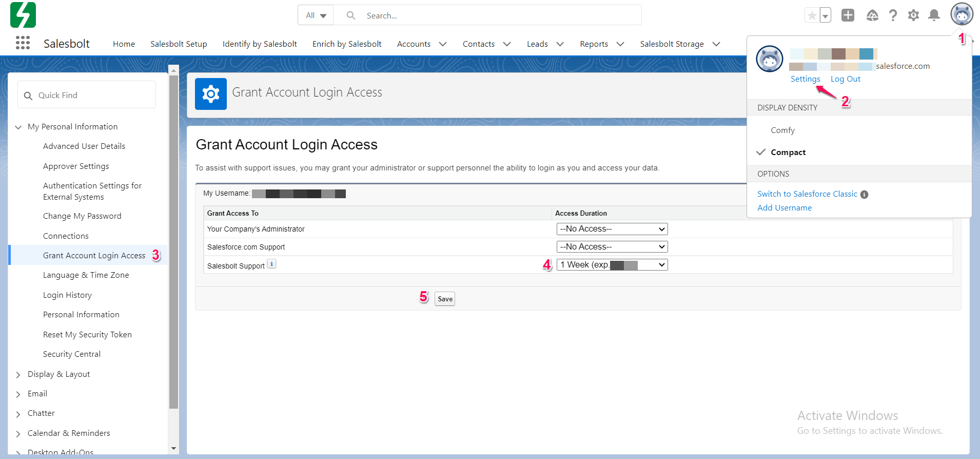Expand the Accounts tab chevron menu

coord(443,44)
